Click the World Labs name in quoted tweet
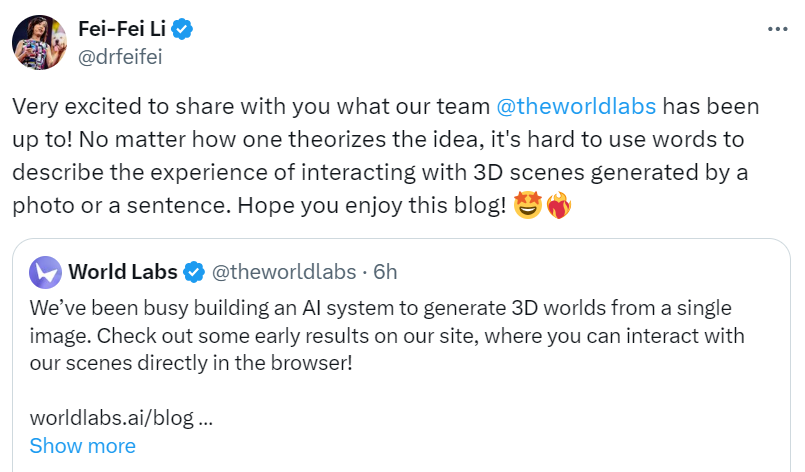The height and width of the screenshot is (472, 805). [123, 272]
